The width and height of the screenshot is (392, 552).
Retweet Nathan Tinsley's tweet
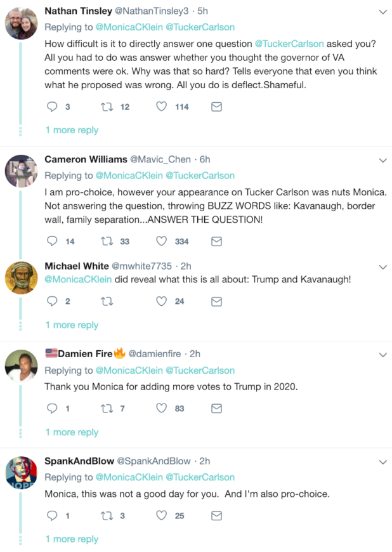[x=107, y=107]
